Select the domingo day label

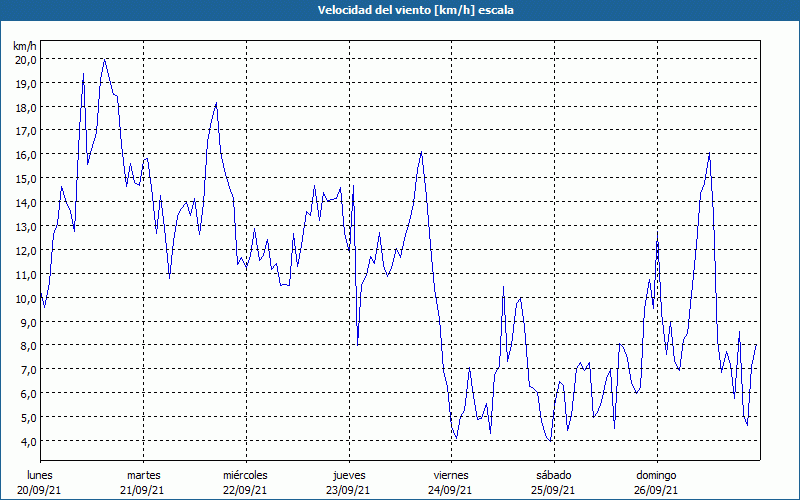pos(656,476)
